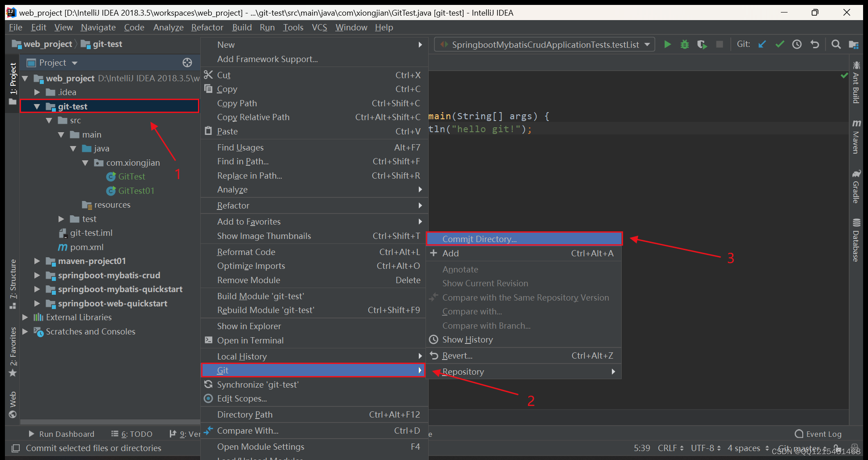Revert changes with the toolbar undo arrow
Screen dimensions: 868x460
[x=815, y=44]
